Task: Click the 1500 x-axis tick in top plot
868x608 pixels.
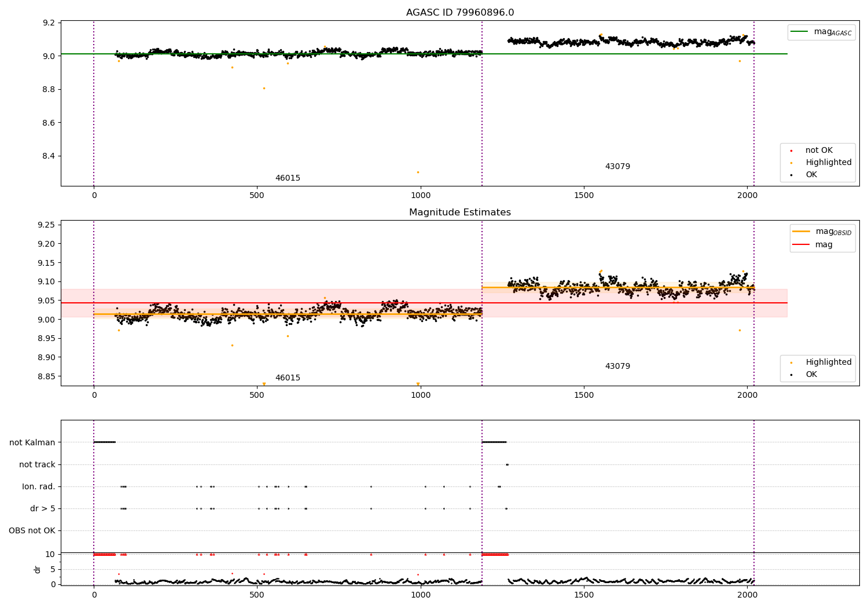Action: (x=584, y=195)
